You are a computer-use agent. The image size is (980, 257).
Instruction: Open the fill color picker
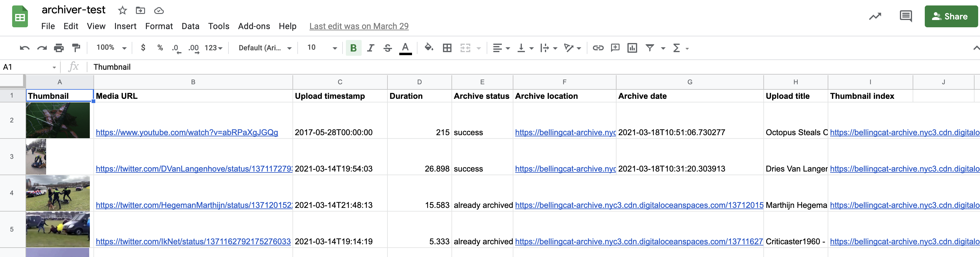point(429,48)
